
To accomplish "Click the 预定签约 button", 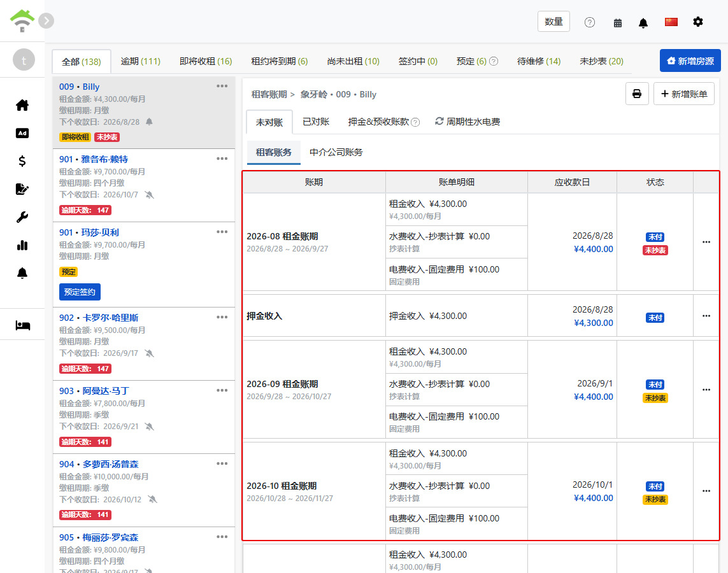I will point(80,292).
